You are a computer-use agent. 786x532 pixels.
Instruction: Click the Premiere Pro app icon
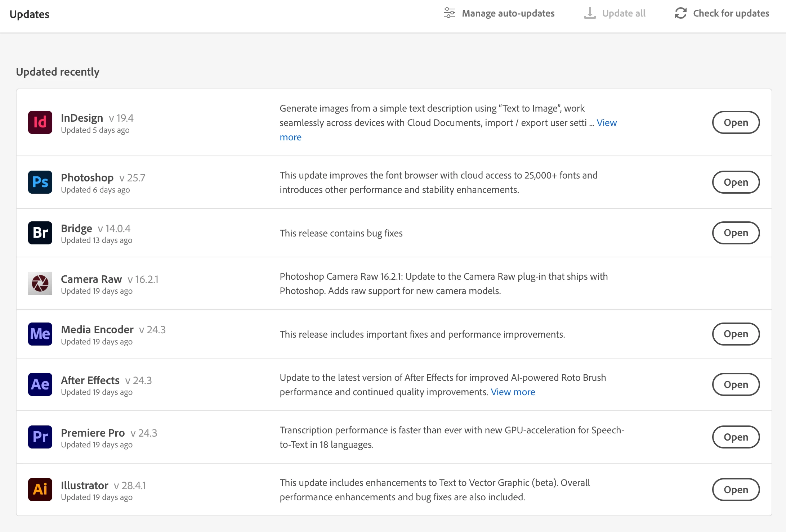pos(40,437)
